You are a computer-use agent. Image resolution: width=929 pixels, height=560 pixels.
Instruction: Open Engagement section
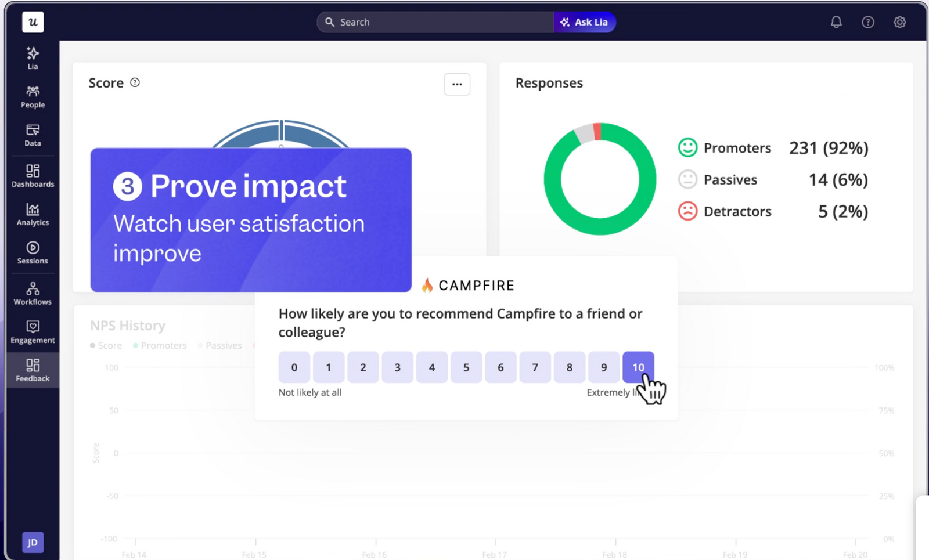33,332
